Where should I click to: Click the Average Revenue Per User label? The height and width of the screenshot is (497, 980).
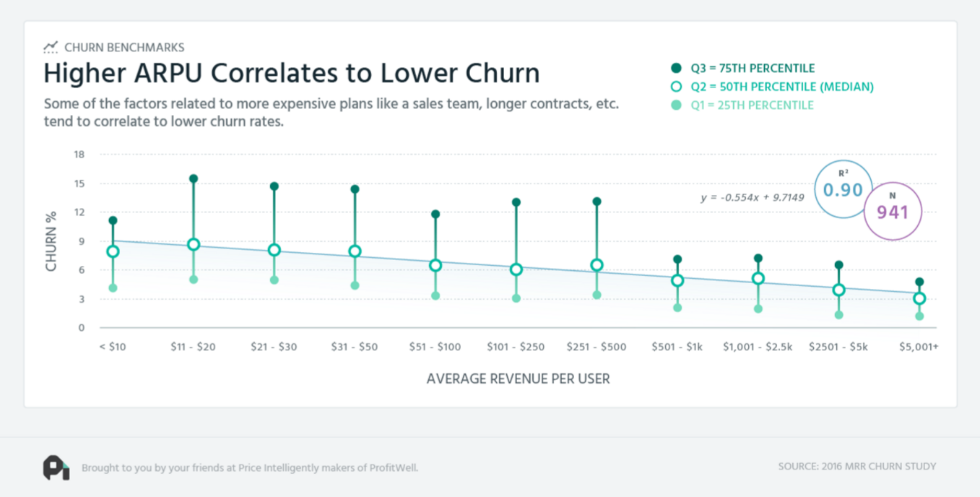tap(518, 379)
